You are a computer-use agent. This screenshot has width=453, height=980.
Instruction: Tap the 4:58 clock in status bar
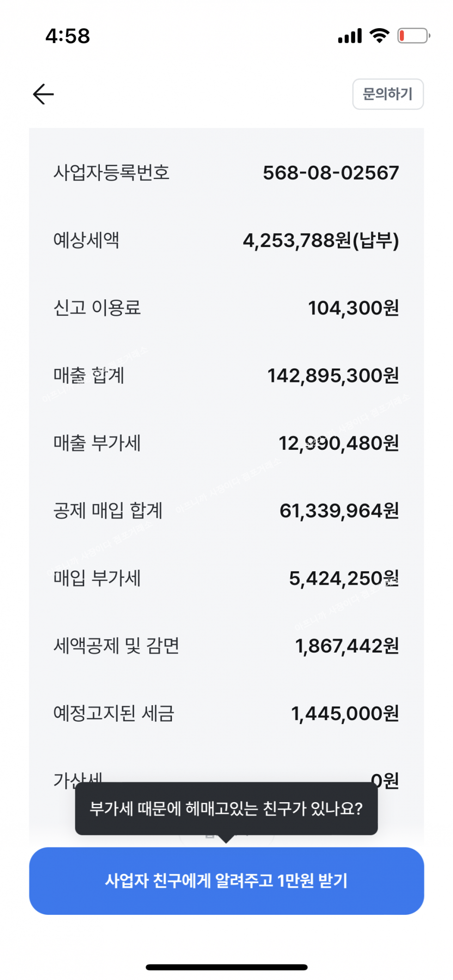tap(67, 36)
